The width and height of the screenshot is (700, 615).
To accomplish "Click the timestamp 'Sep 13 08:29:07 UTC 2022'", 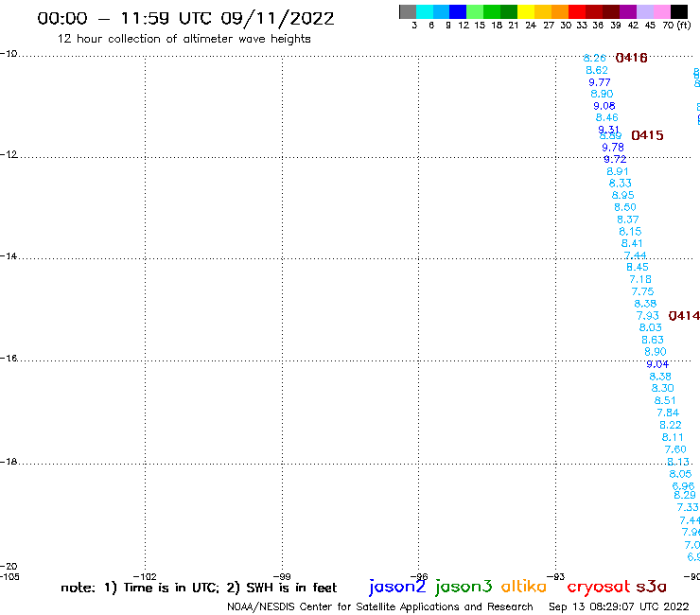I will tap(619, 606).
